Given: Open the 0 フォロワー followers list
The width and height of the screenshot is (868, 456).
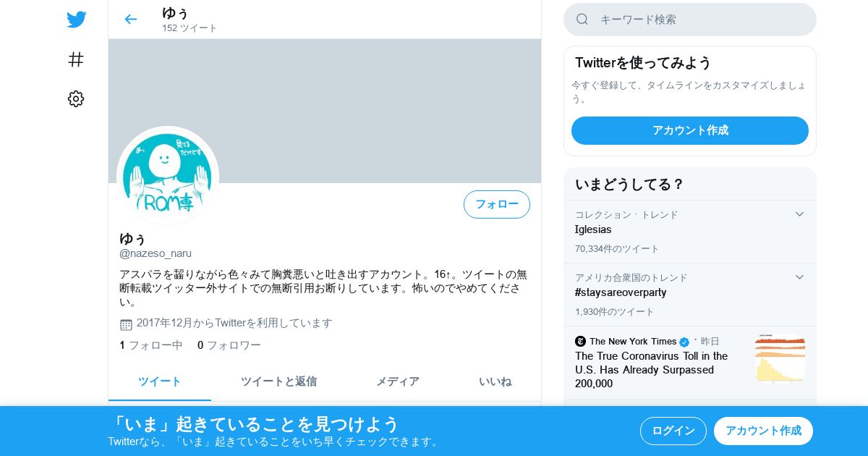Looking at the screenshot, I should [229, 345].
